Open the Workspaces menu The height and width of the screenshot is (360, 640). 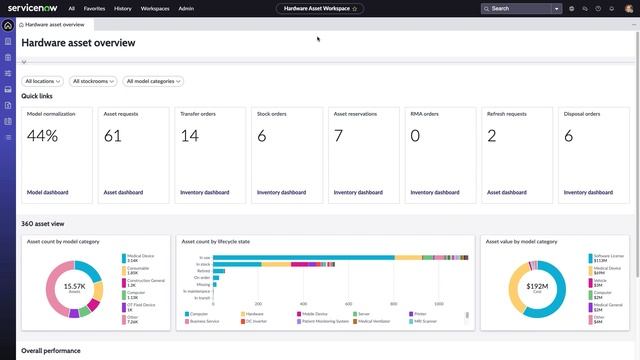[x=155, y=9]
